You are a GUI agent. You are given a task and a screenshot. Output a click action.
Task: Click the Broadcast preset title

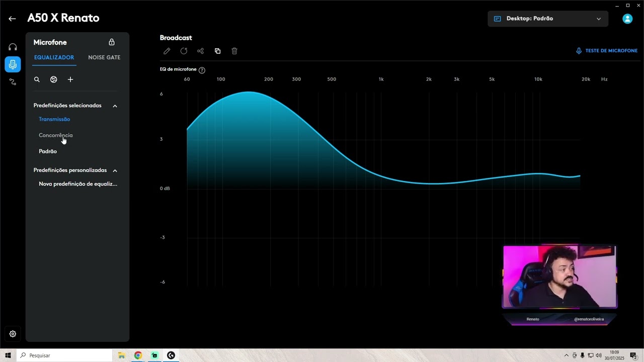click(x=176, y=38)
